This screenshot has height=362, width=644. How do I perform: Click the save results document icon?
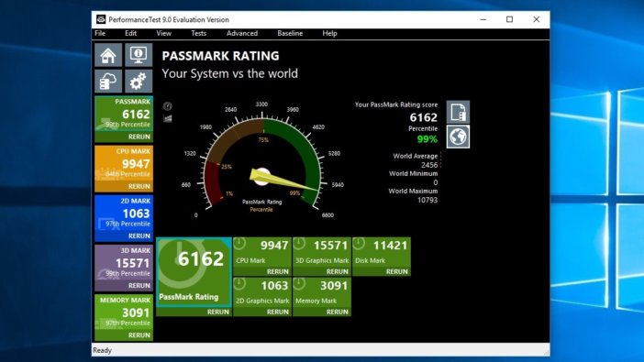coord(458,112)
